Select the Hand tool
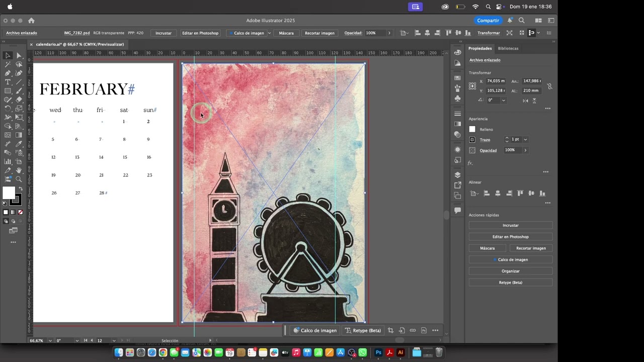Screen dimensions: 644x362 coord(19,170)
